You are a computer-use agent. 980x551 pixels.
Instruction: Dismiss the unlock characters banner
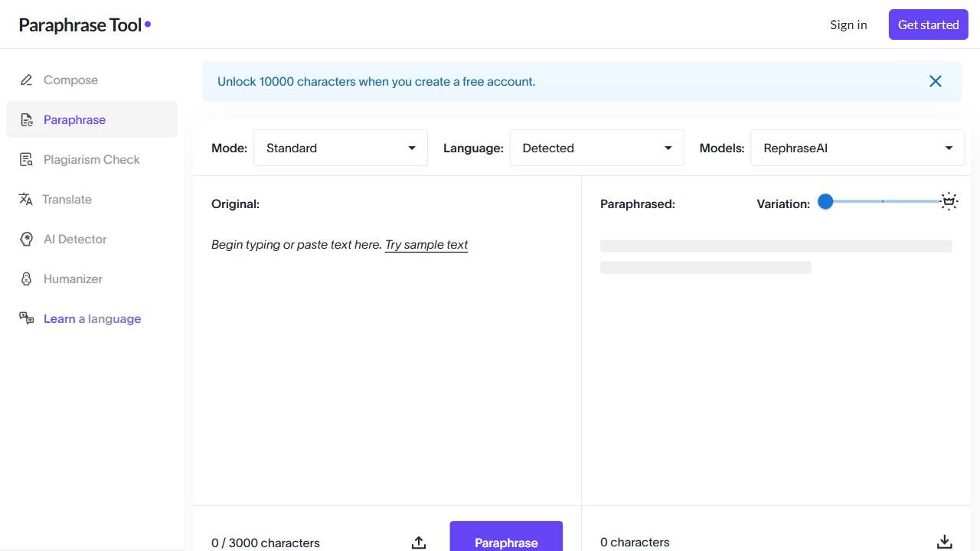pyautogui.click(x=935, y=80)
